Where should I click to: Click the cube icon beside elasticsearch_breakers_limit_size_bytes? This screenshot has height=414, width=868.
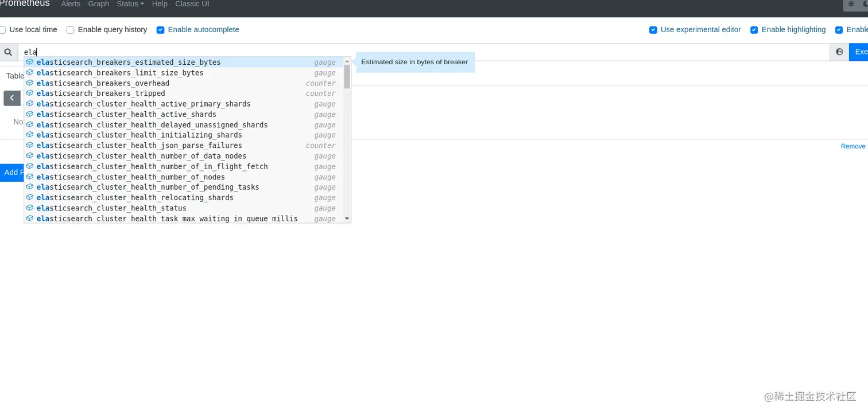[x=30, y=72]
